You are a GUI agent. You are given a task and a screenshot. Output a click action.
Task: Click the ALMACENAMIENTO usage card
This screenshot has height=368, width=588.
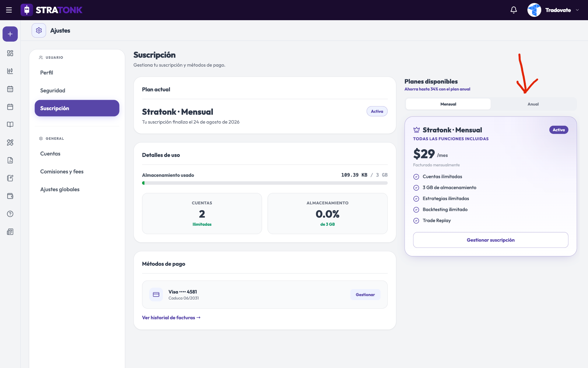[328, 214]
